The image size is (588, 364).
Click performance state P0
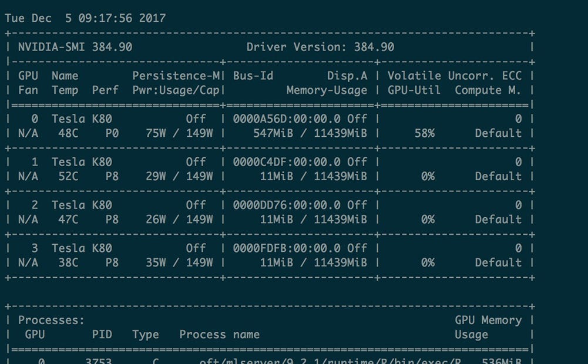click(x=112, y=133)
